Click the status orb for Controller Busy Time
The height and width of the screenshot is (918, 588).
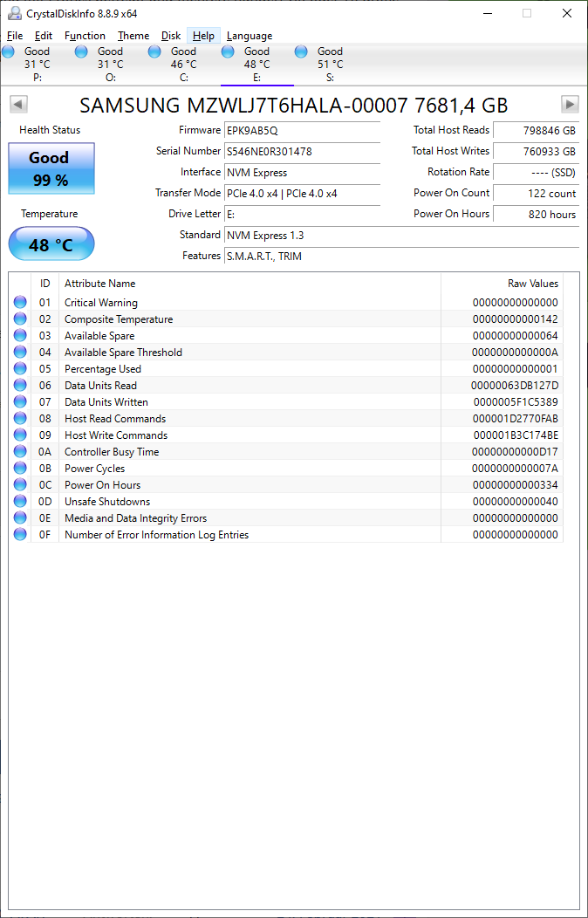click(20, 451)
